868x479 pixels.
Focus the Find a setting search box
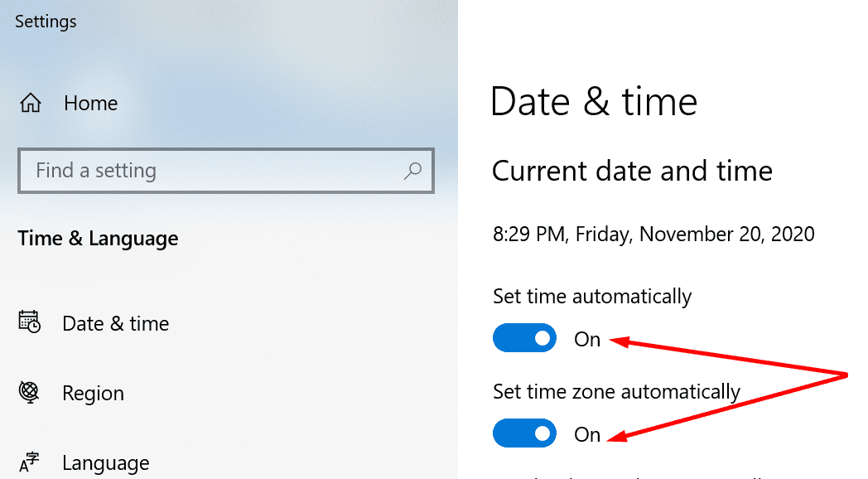(226, 171)
